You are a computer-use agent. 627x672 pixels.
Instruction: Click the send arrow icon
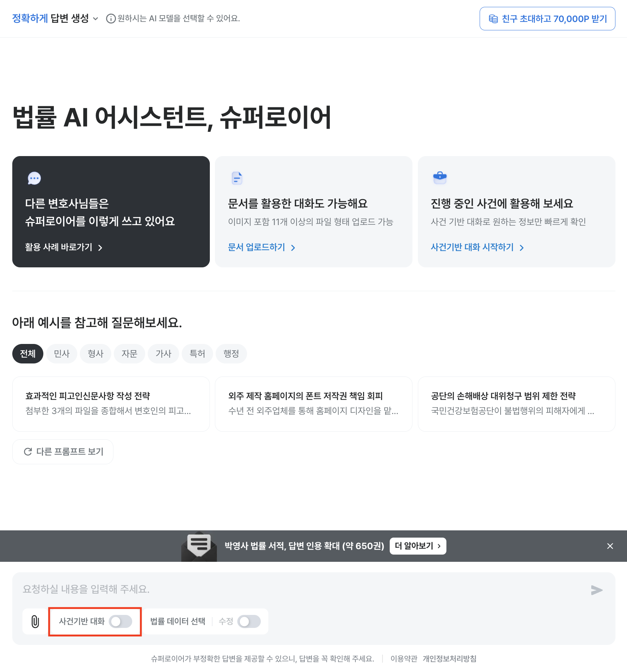597,590
